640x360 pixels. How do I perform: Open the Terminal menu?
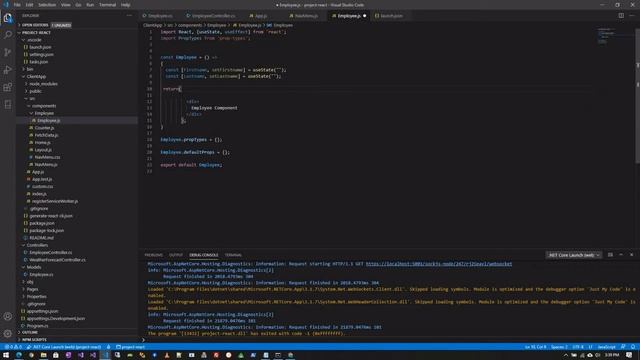coord(107,5)
